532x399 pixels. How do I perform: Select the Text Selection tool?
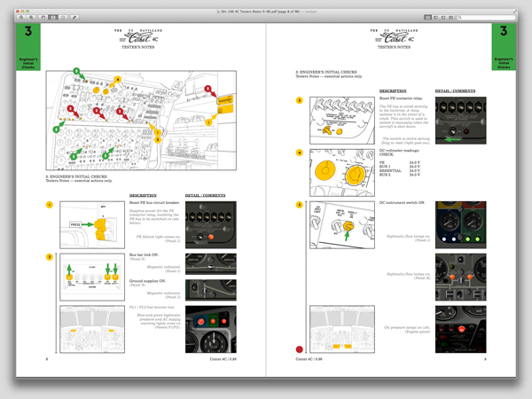(x=53, y=17)
